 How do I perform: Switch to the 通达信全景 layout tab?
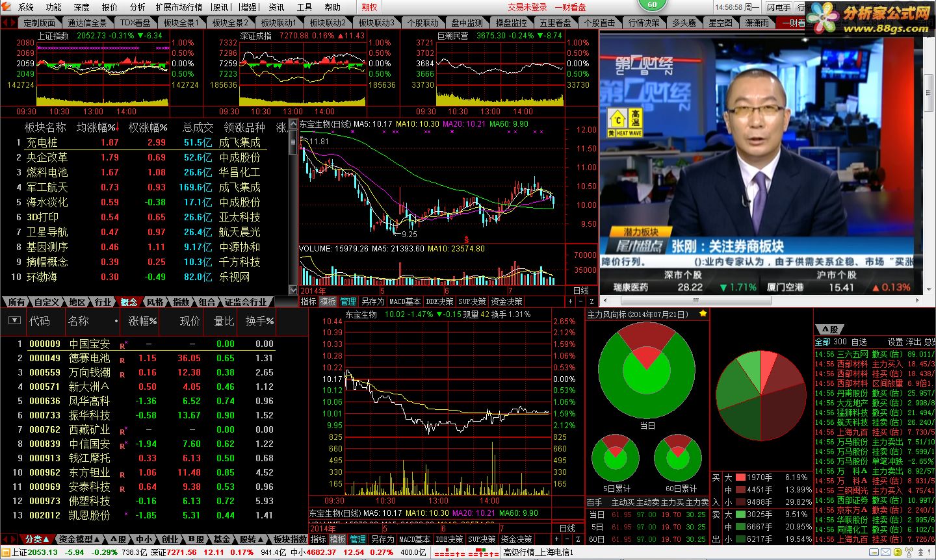point(88,23)
